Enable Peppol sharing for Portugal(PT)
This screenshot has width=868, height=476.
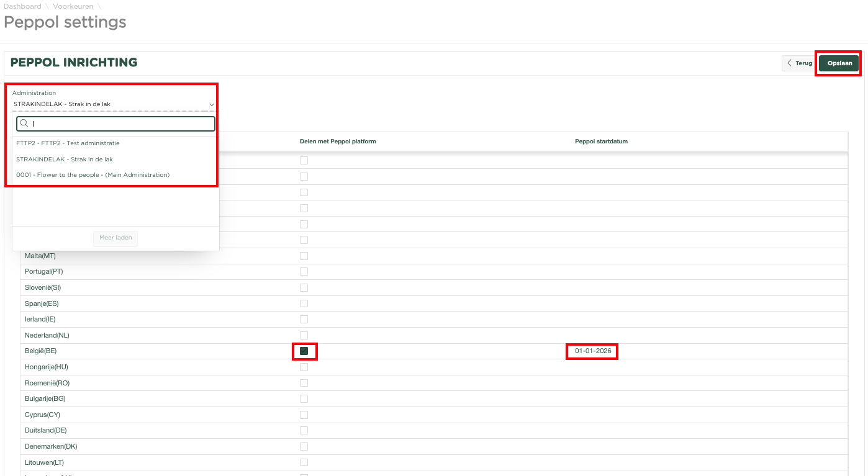click(x=304, y=272)
